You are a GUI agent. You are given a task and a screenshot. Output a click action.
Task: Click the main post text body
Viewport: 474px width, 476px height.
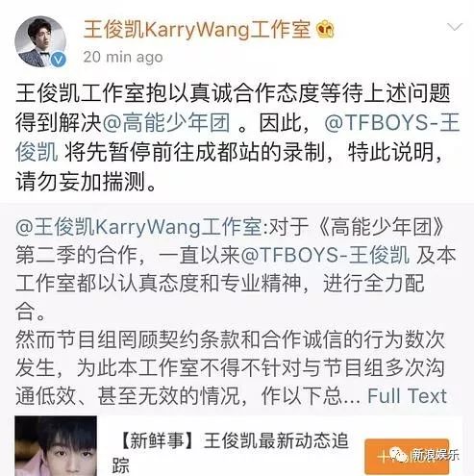pos(237,138)
